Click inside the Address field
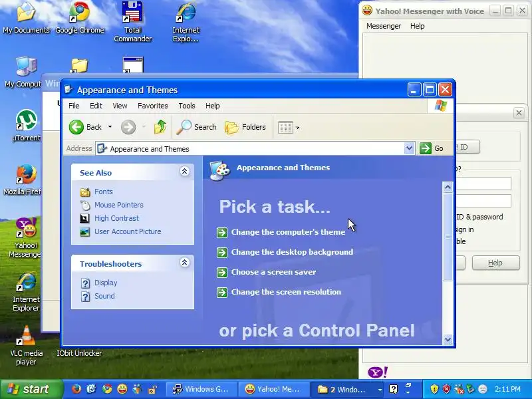532x399 pixels. [251, 148]
